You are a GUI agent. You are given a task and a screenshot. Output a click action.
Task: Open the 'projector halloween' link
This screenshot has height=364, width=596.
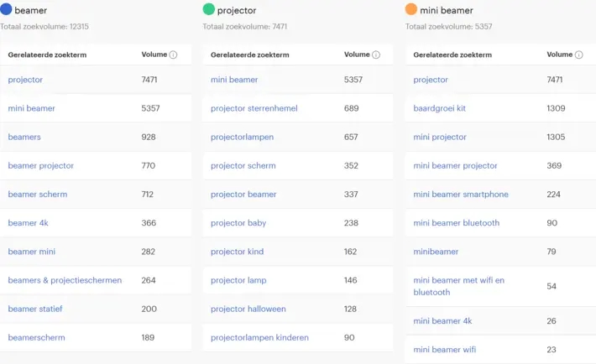point(248,309)
